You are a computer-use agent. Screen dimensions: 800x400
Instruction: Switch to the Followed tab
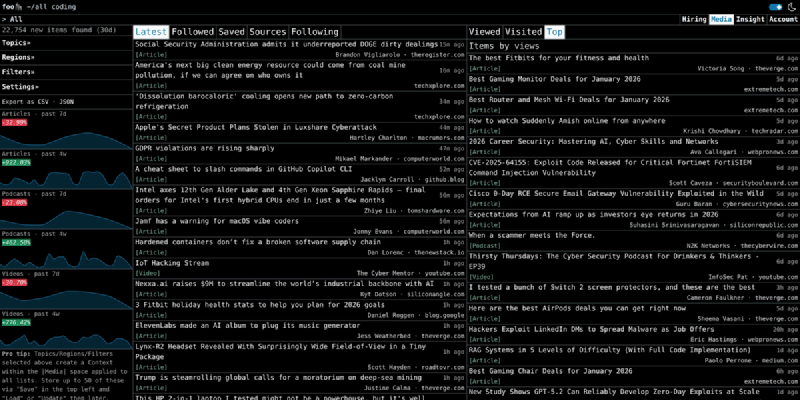[x=192, y=32]
